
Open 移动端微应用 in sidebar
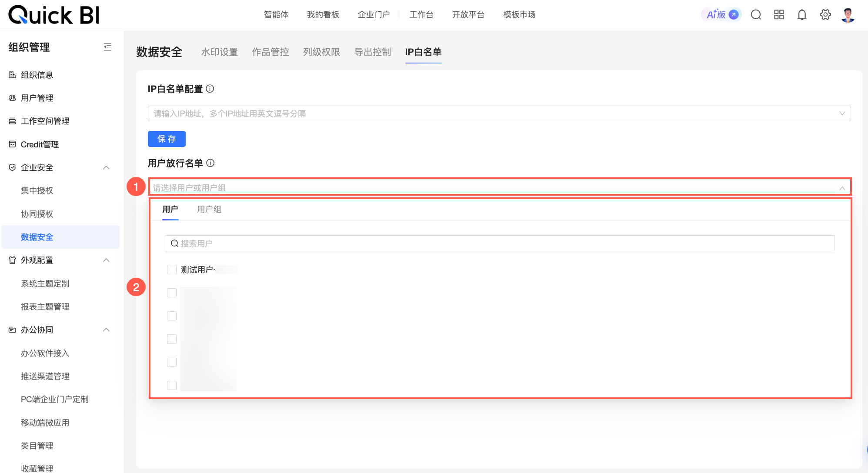45,423
